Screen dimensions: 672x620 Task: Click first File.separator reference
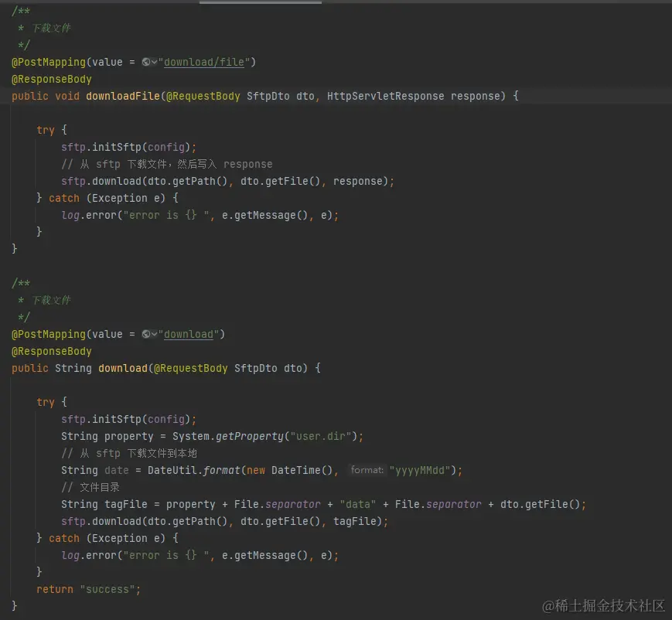278,504
